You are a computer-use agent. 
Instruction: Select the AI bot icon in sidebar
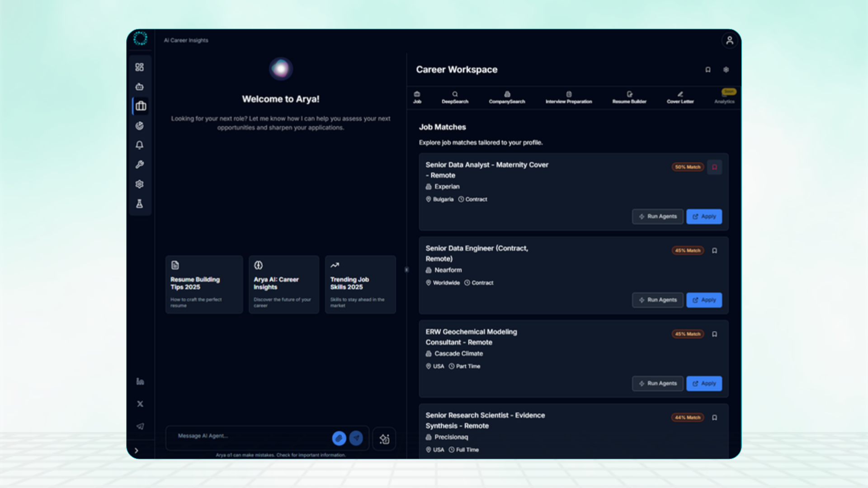pos(140,86)
